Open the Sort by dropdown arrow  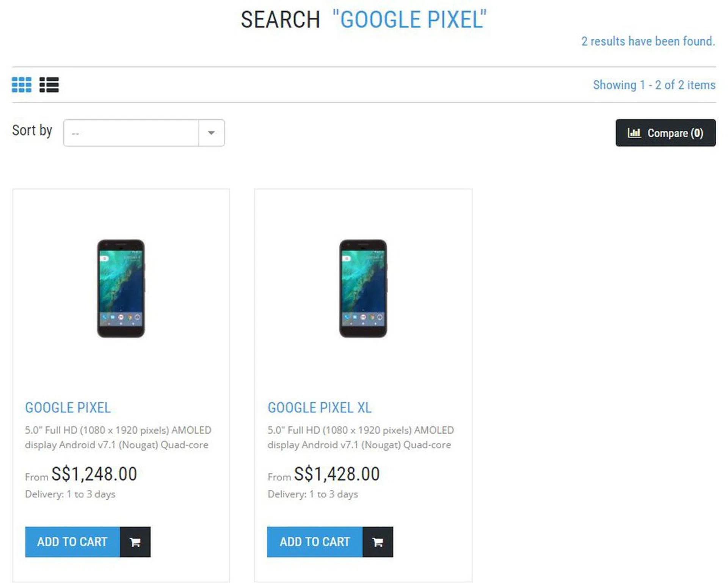[x=211, y=133]
